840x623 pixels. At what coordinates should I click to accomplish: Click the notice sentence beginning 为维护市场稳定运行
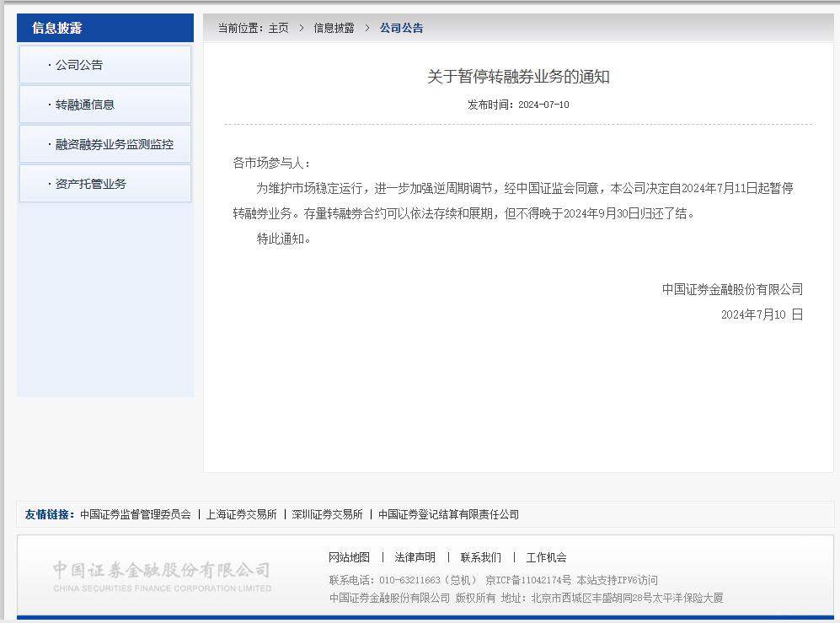coord(513,201)
